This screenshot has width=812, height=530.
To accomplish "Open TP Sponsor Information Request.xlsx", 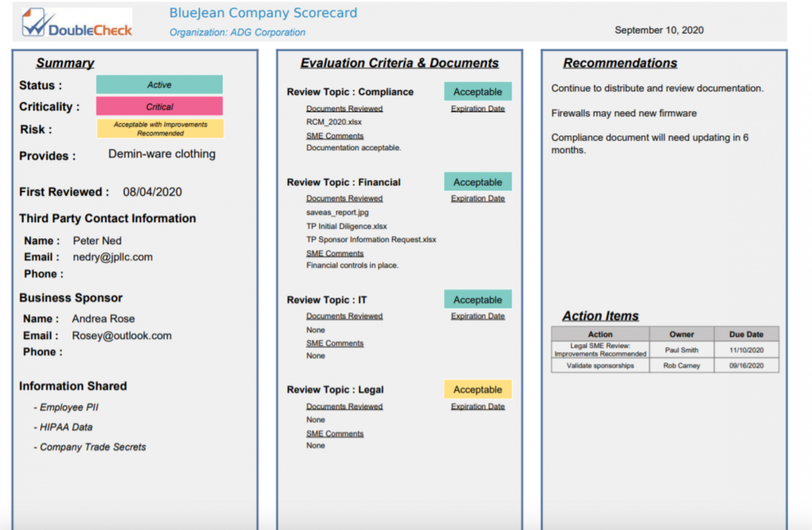I will pyautogui.click(x=371, y=239).
